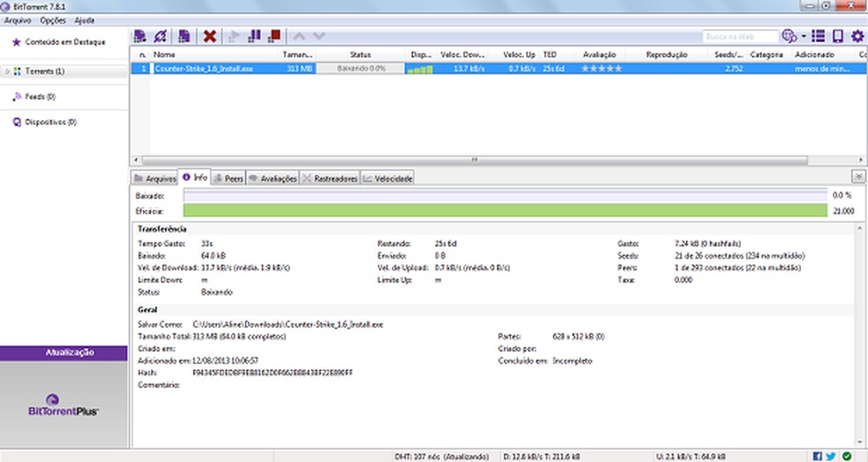The image size is (868, 462).
Task: Click the Stop Torrent red square icon
Action: 274,36
